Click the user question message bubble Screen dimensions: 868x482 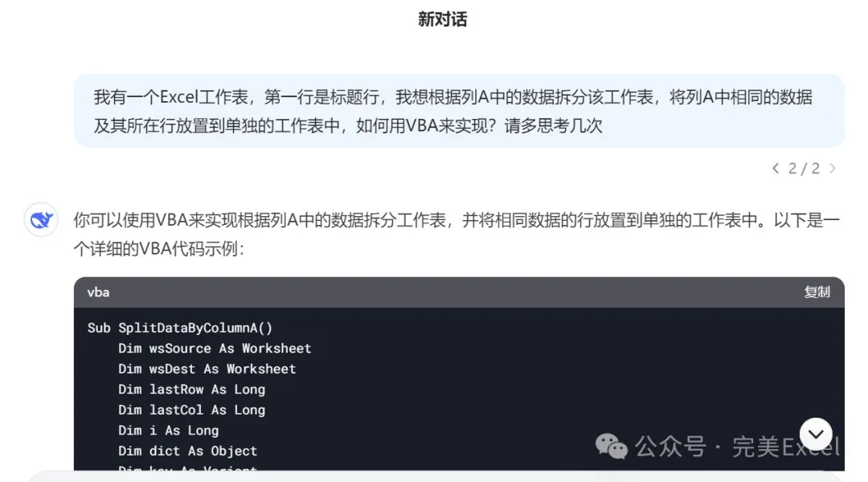459,111
